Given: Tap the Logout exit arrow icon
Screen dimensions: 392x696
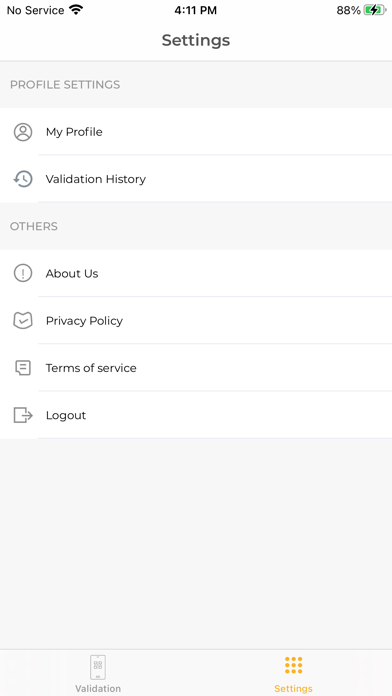Looking at the screenshot, I should pos(23,415).
